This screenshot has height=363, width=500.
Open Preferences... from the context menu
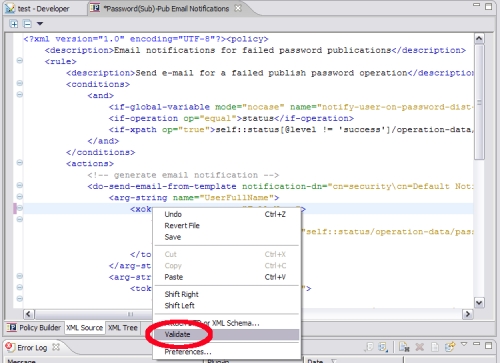click(x=226, y=352)
